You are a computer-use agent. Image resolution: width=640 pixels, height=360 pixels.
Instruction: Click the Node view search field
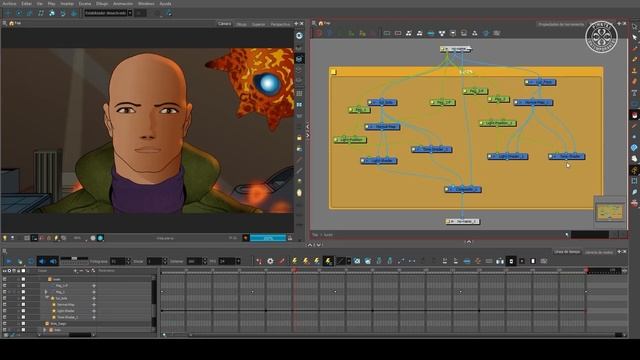tap(589, 235)
